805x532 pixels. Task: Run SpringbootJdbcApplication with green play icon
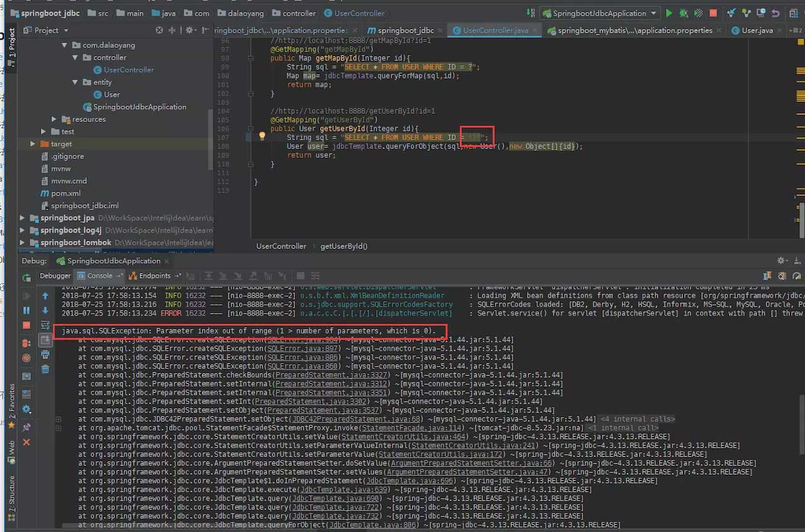(x=669, y=13)
